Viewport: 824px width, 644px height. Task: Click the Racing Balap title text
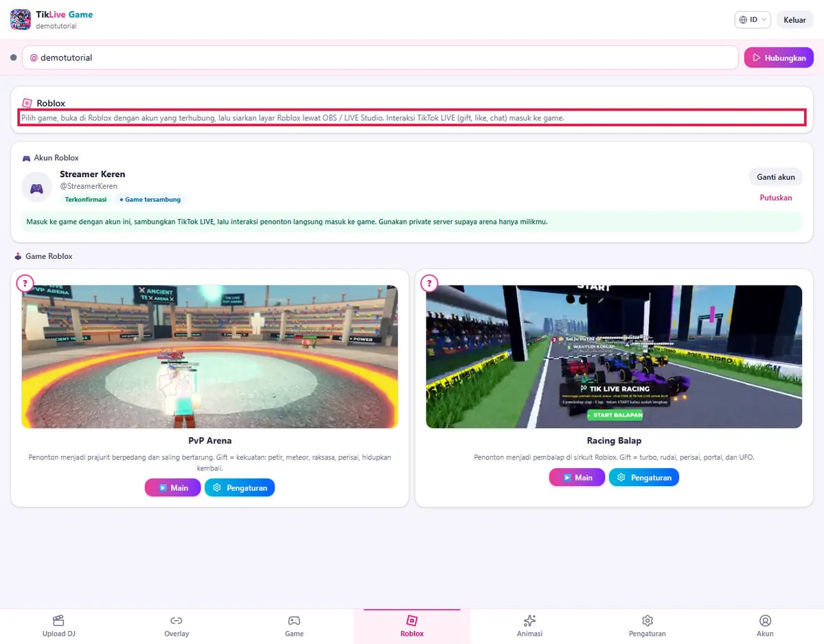[614, 441]
